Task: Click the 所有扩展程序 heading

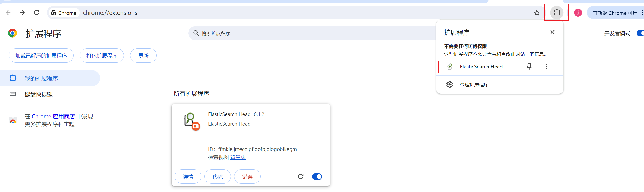Action: click(x=191, y=94)
